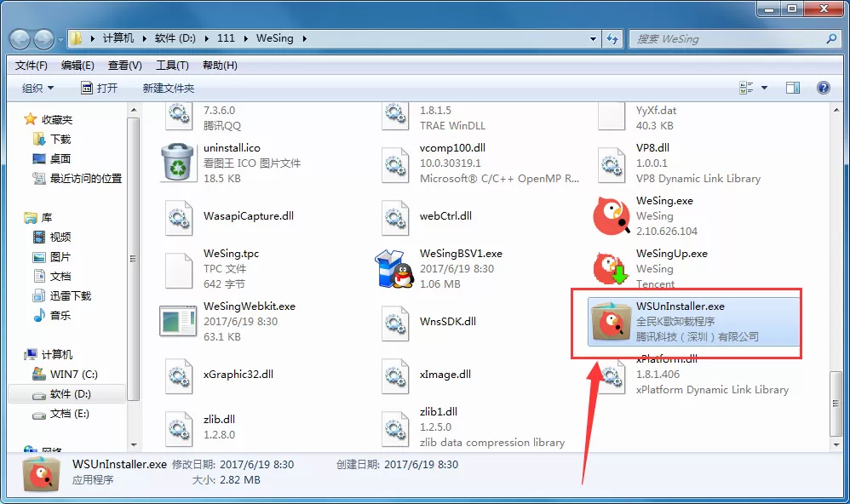
Task: Expand the address bar history dropdown
Action: click(x=593, y=39)
